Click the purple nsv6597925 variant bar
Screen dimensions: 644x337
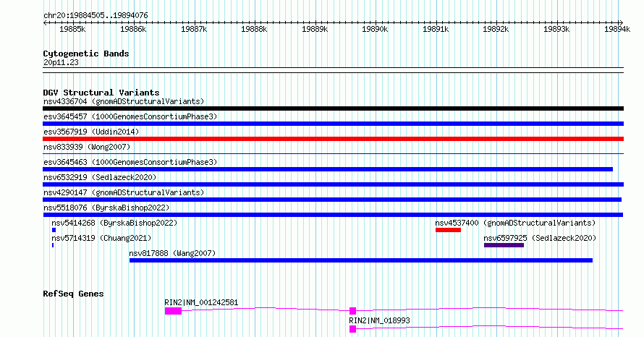coord(504,245)
